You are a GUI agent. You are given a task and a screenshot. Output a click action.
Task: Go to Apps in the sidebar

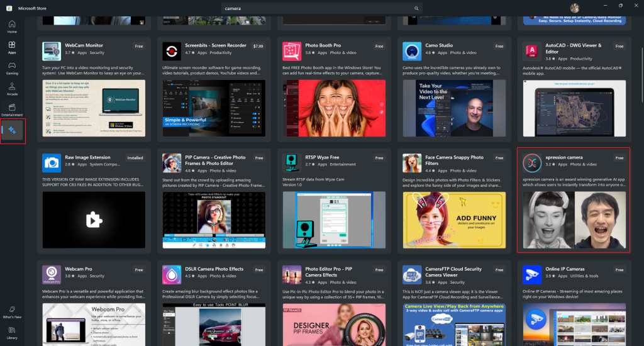pos(12,47)
